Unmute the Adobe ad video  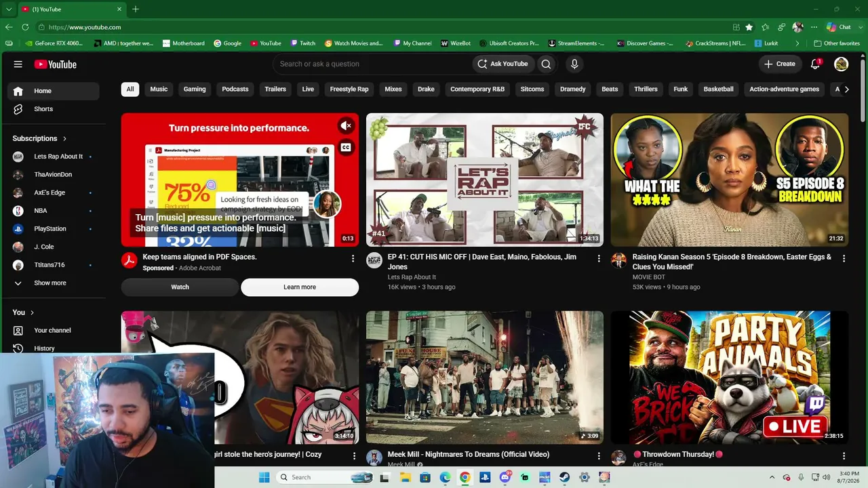(x=346, y=125)
